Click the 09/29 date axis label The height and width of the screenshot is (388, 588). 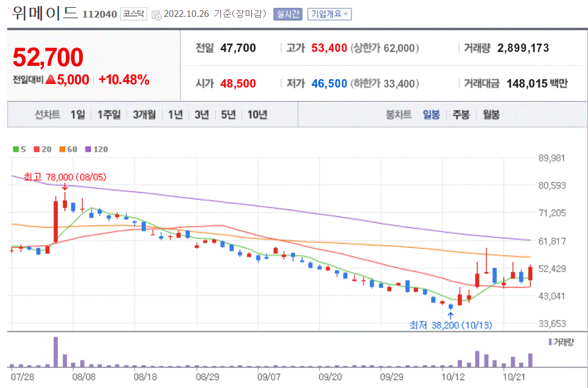click(x=392, y=377)
